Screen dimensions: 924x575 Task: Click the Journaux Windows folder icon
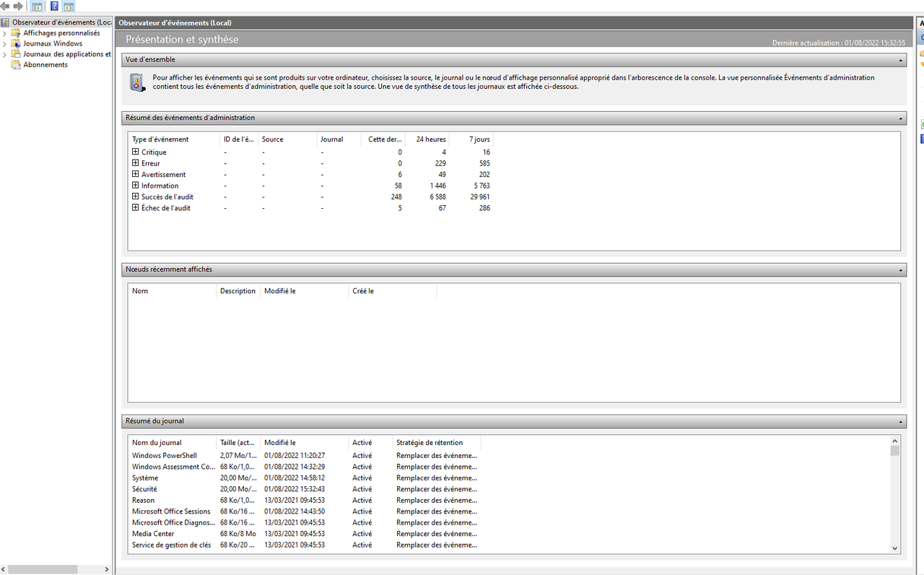coord(16,43)
